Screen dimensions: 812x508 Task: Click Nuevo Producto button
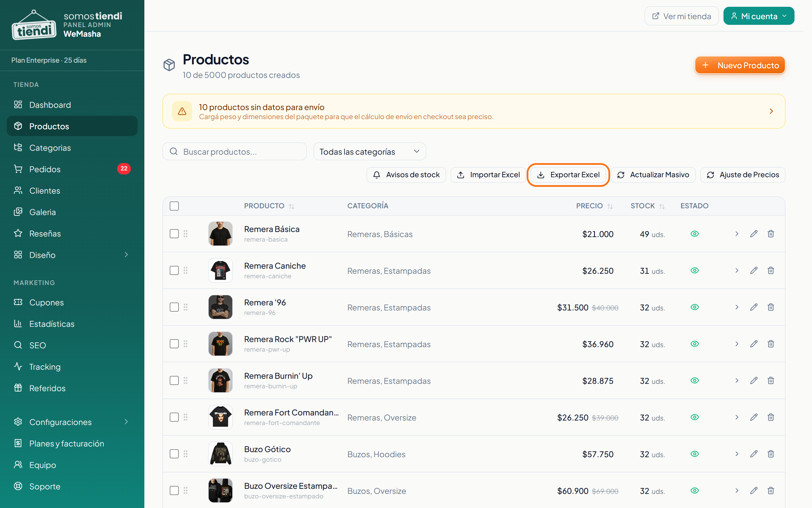pos(740,65)
